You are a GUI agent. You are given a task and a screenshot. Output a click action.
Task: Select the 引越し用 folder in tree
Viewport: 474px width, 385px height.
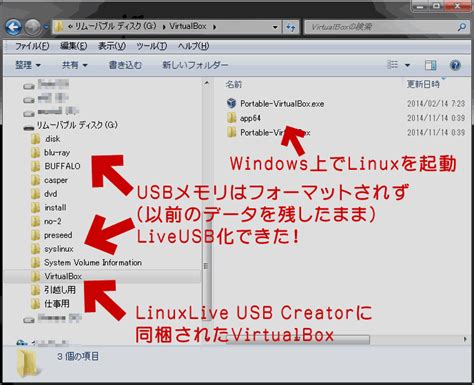click(60, 290)
